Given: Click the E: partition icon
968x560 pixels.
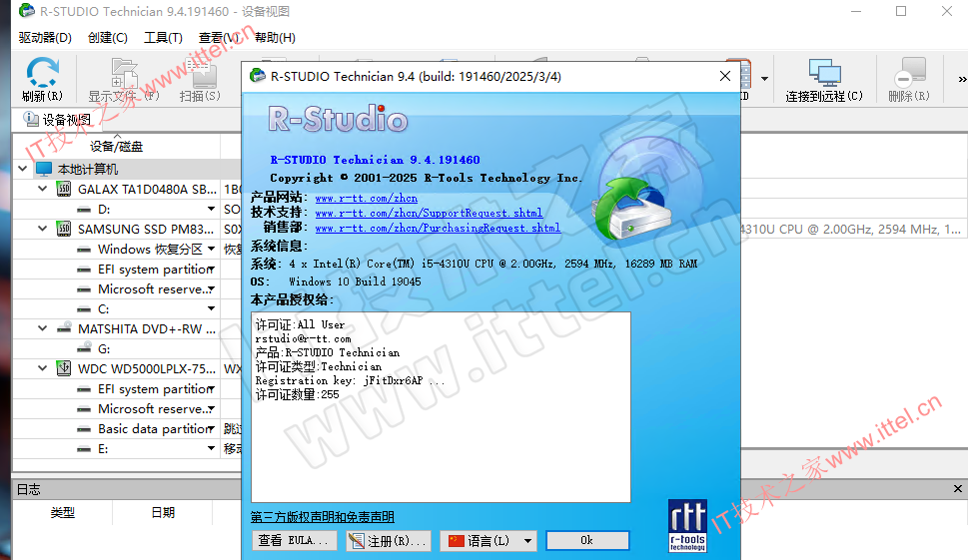Looking at the screenshot, I should point(84,449).
